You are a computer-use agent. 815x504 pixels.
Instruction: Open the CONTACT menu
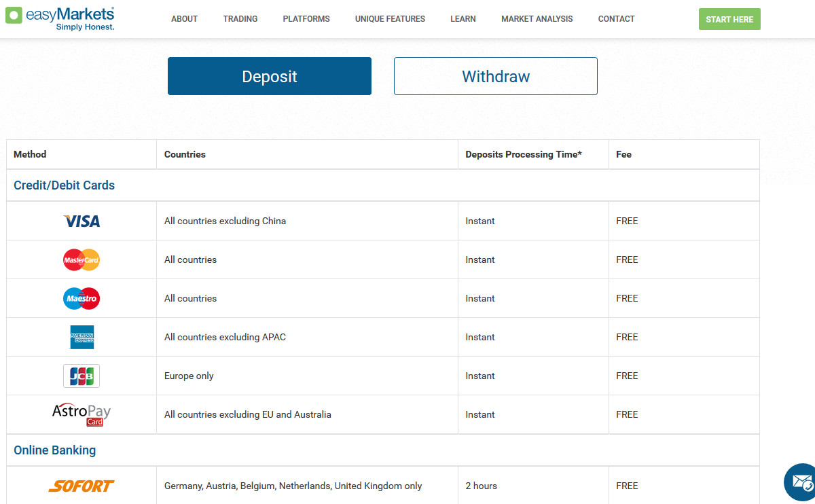point(617,19)
